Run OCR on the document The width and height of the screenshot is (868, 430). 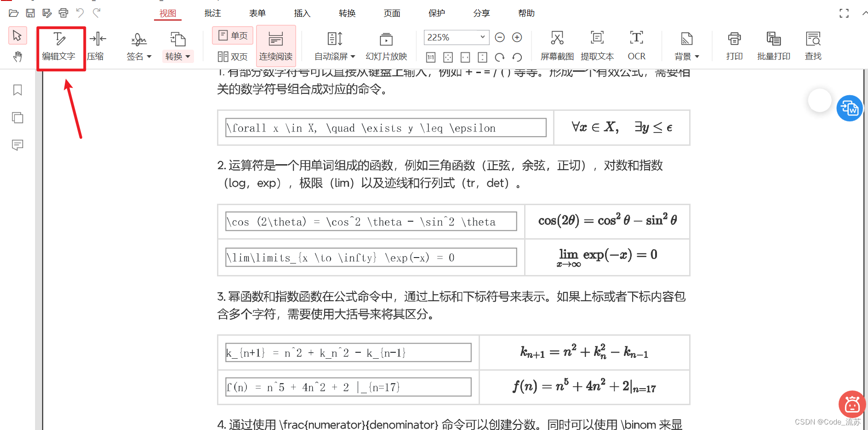pyautogui.click(x=636, y=45)
